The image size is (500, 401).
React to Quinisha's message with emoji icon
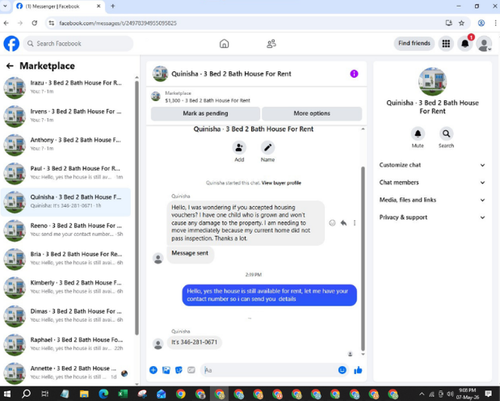332,223
